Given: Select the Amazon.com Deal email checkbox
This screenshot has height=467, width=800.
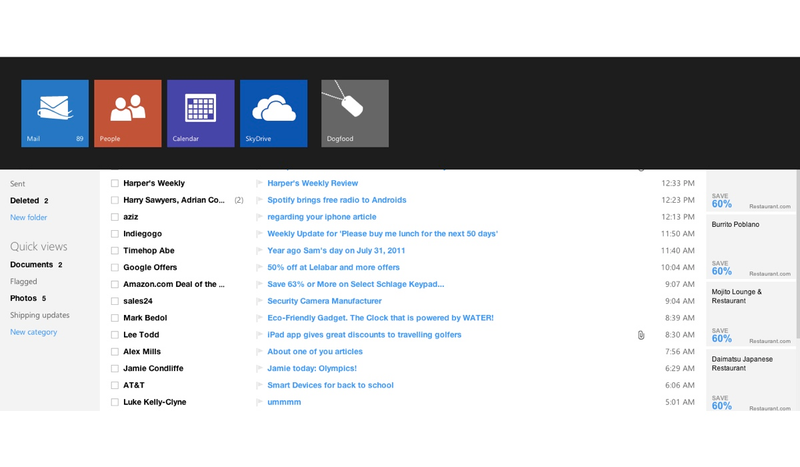Looking at the screenshot, I should [x=115, y=284].
